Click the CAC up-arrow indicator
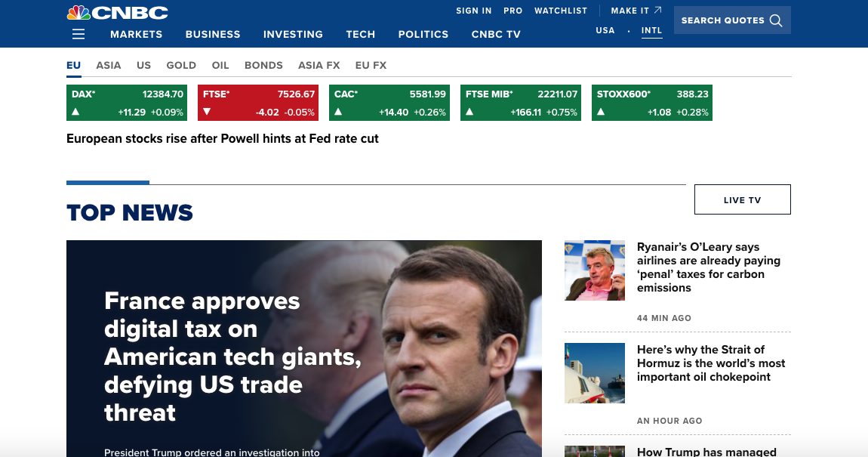 [x=338, y=112]
